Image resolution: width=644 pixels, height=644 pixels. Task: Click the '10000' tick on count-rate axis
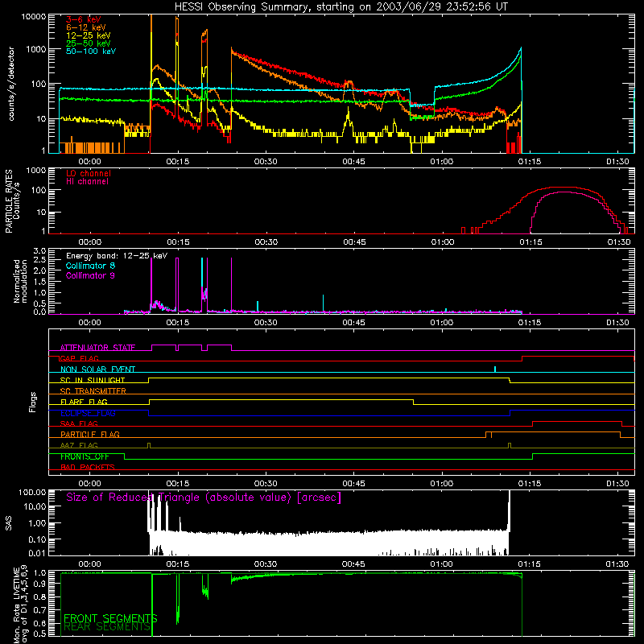(34, 17)
